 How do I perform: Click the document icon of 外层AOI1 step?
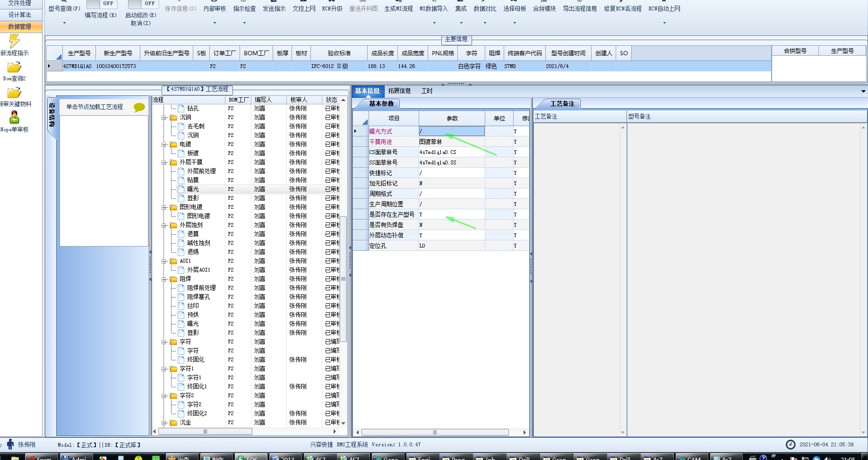[181, 270]
